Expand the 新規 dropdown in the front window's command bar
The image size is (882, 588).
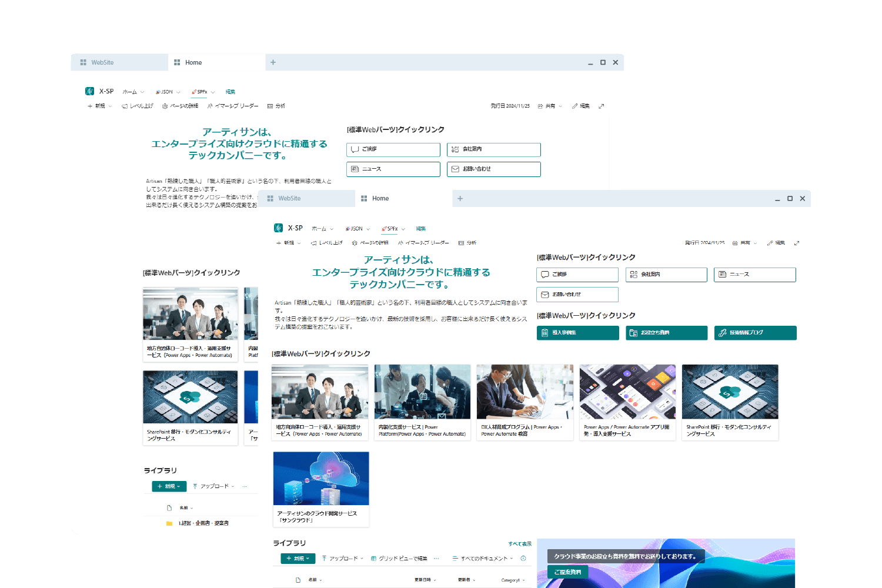pos(289,243)
